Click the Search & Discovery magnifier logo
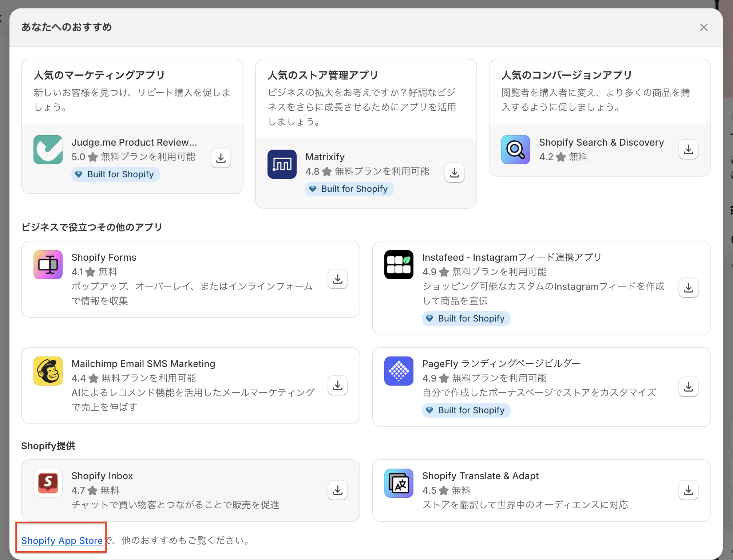The width and height of the screenshot is (733, 560). tap(516, 150)
